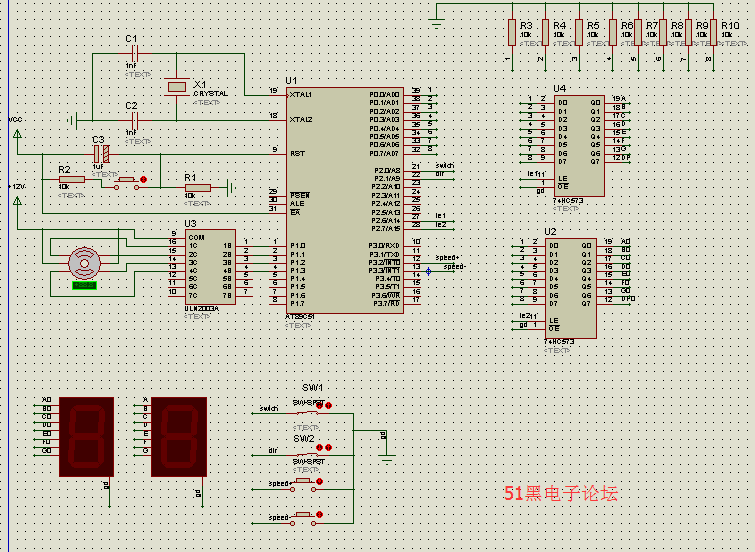This screenshot has height=552, width=755.
Task: Click the le2 net label at P2.7
Action: click(441, 224)
